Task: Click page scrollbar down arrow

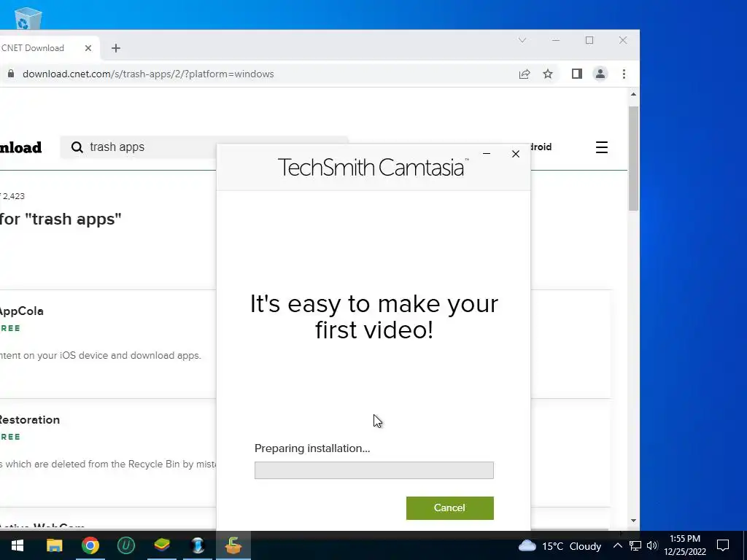Action: (634, 521)
